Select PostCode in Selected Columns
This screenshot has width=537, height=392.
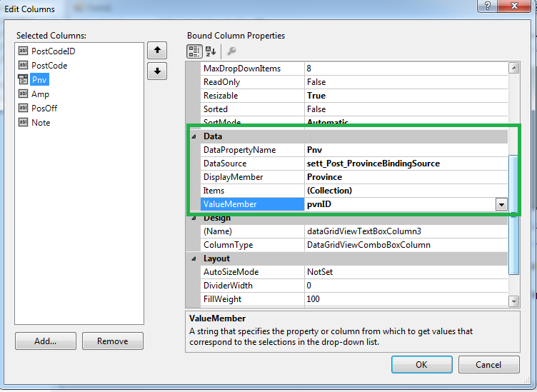pyautogui.click(x=49, y=66)
